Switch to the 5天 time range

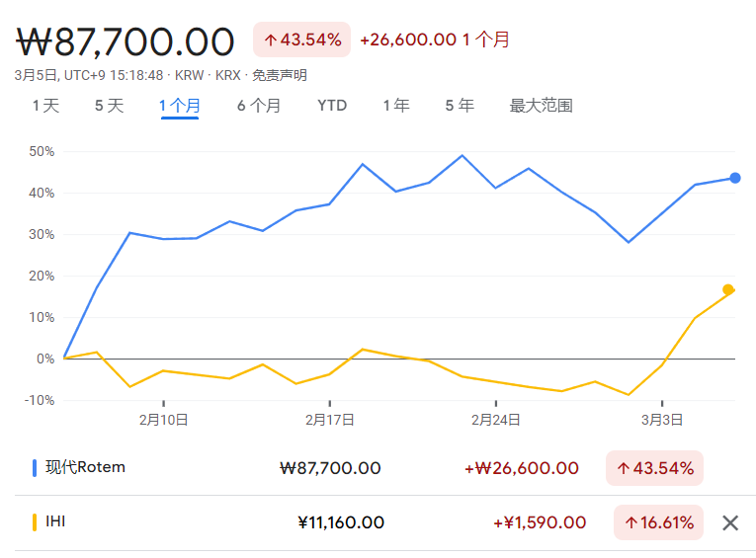109,106
